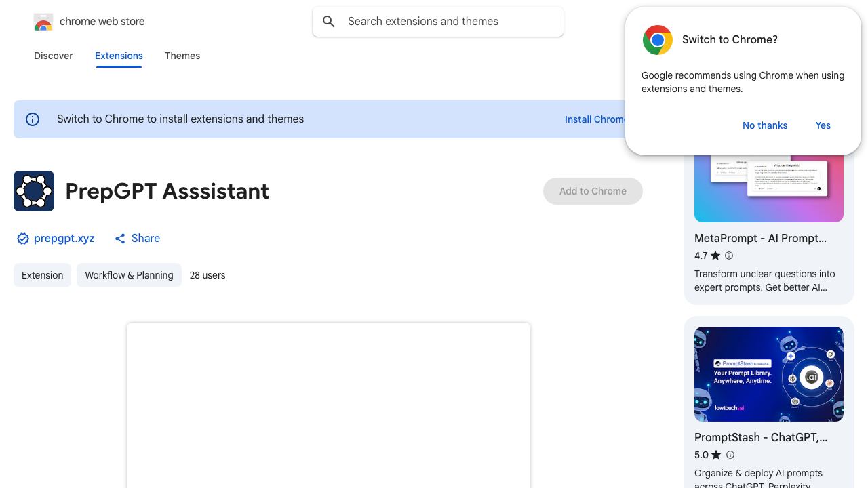Open the Themes tab
Image resolution: width=868 pixels, height=488 pixels.
(182, 56)
